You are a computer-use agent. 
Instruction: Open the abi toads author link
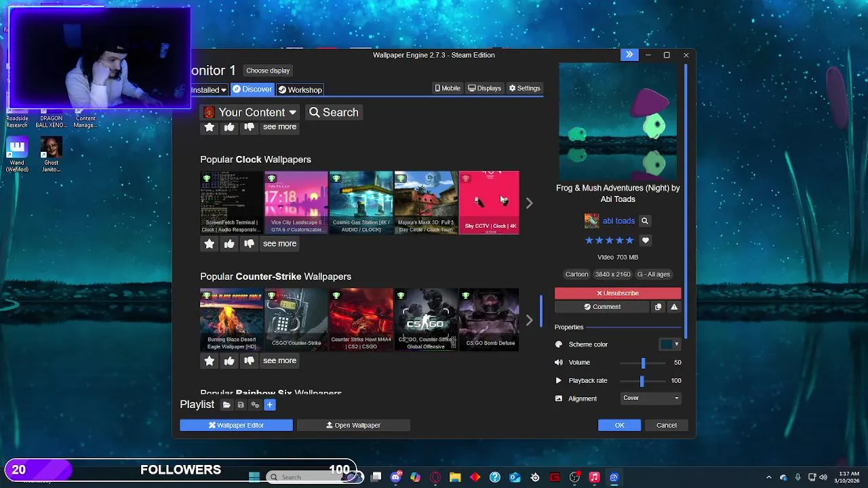tap(618, 221)
